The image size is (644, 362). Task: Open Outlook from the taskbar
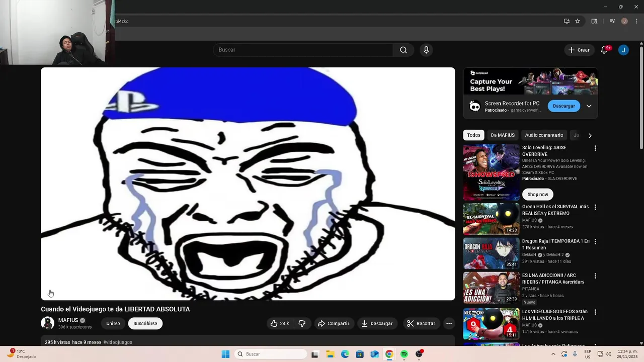374,354
